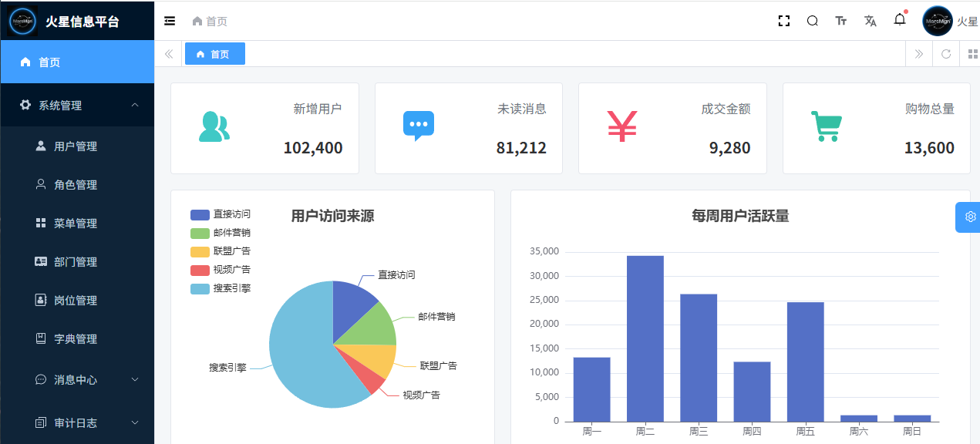Click the 81,212 unread messages value
Screen dimensions: 980x444
(x=521, y=148)
